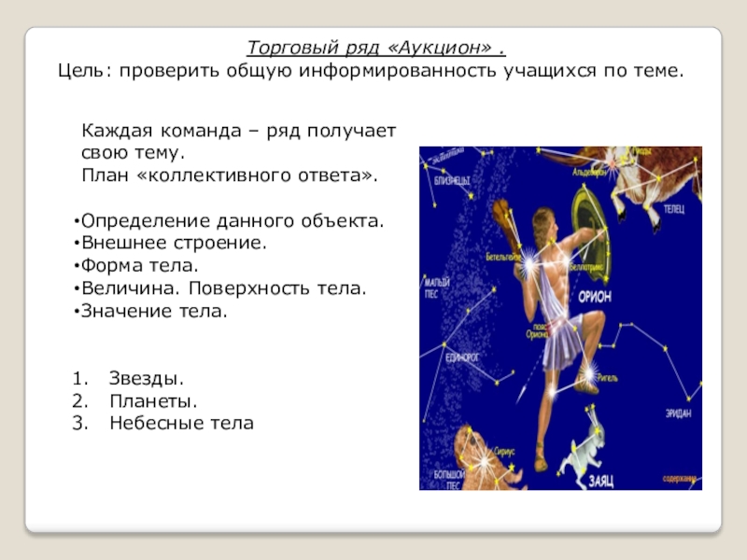Click the 'Беллатрикс' star label
Viewport: 747px width, 560px height.
[587, 268]
